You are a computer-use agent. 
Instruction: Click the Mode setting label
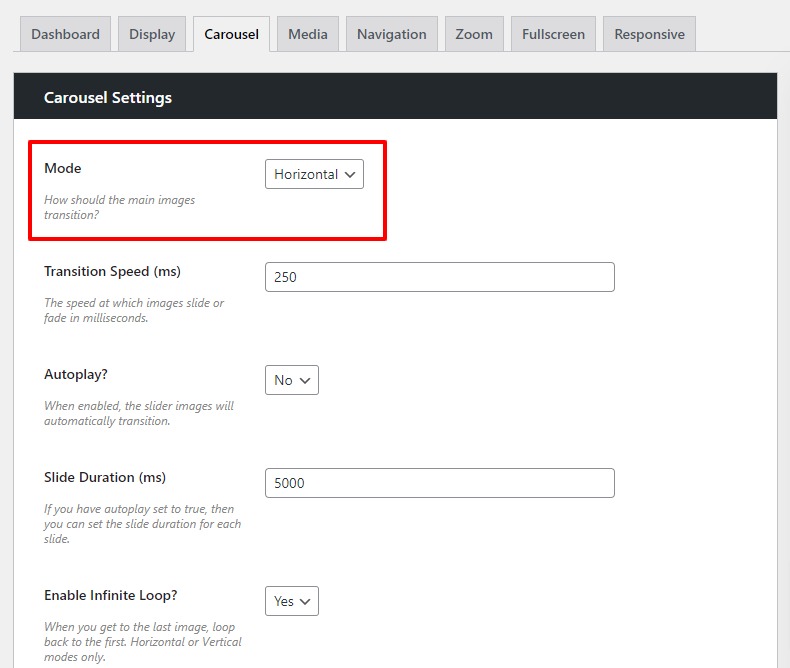click(63, 168)
